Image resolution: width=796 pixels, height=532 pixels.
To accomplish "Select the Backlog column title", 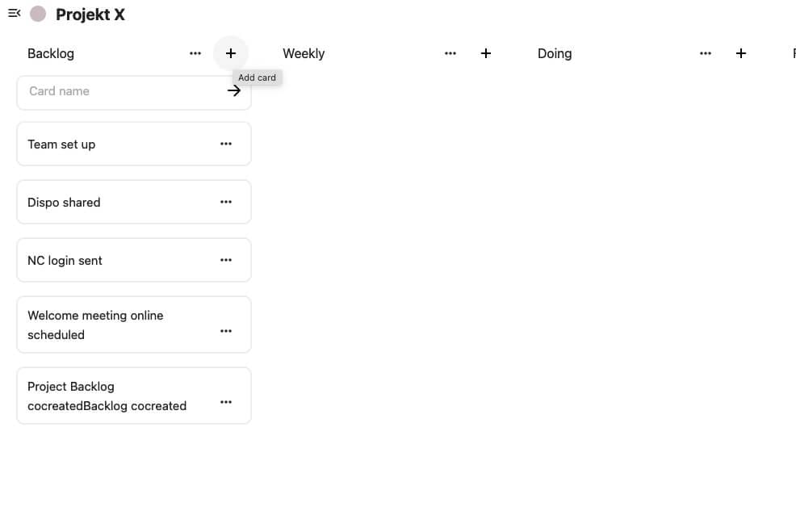I will click(50, 53).
